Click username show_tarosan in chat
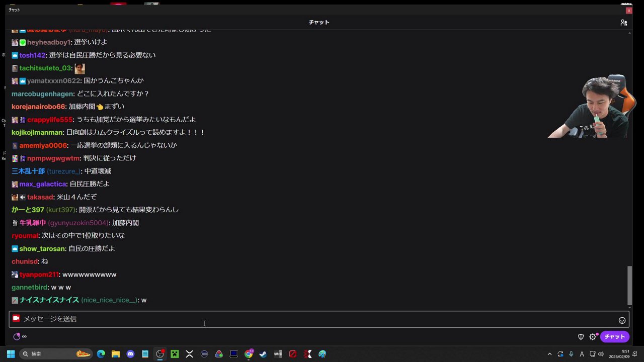Screen dimensions: 644x362 pos(42,248)
